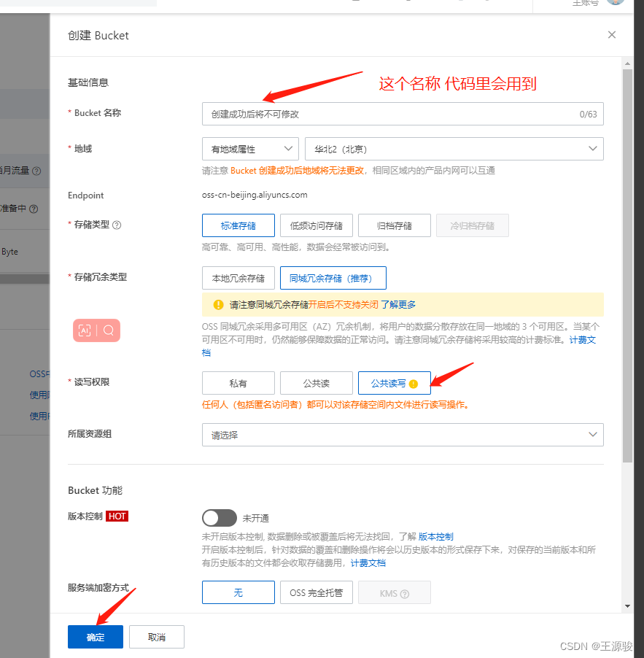Click the help icon next to 存储类型
Viewport: 644px width, 658px height.
[x=117, y=225]
